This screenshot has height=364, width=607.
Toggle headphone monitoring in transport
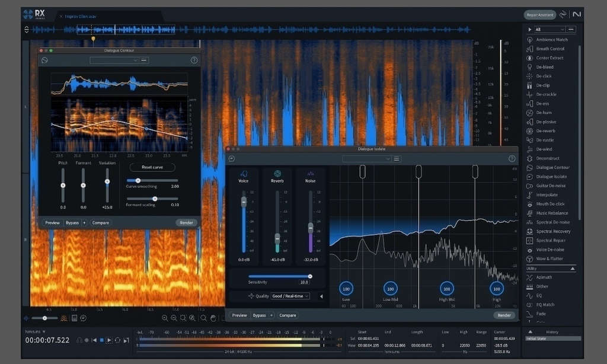[x=79, y=340]
